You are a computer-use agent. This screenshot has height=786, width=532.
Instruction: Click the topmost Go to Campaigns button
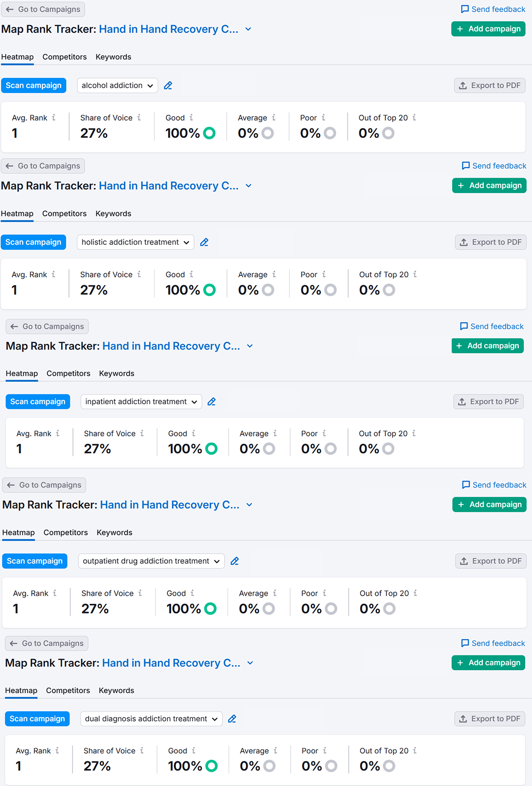[x=43, y=9]
